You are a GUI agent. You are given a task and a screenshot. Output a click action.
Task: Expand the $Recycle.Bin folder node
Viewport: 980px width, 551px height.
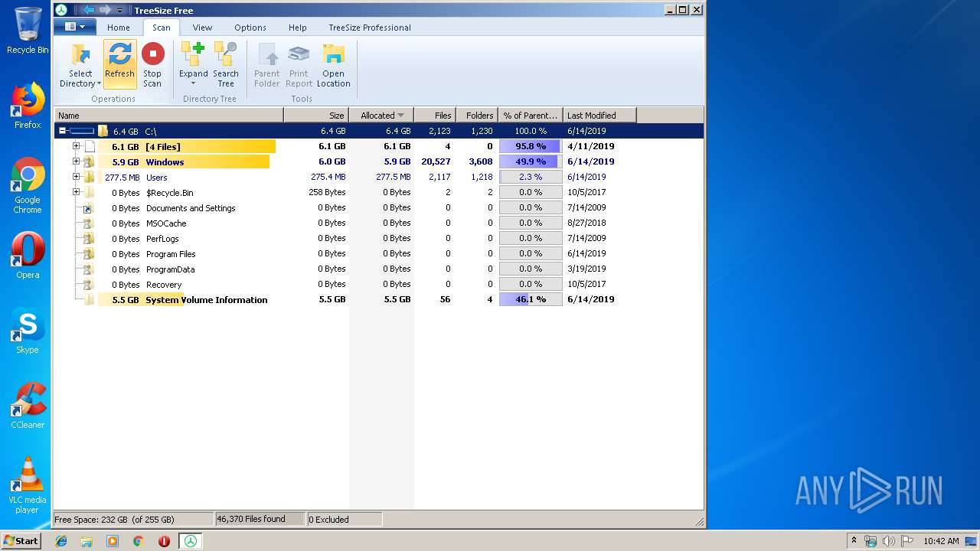76,192
